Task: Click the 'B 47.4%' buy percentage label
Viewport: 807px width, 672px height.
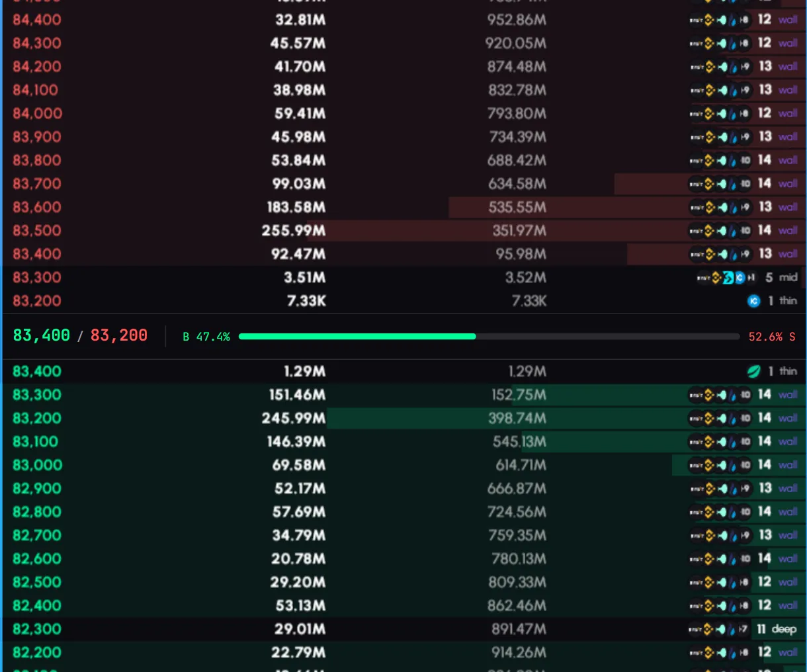Action: [206, 337]
